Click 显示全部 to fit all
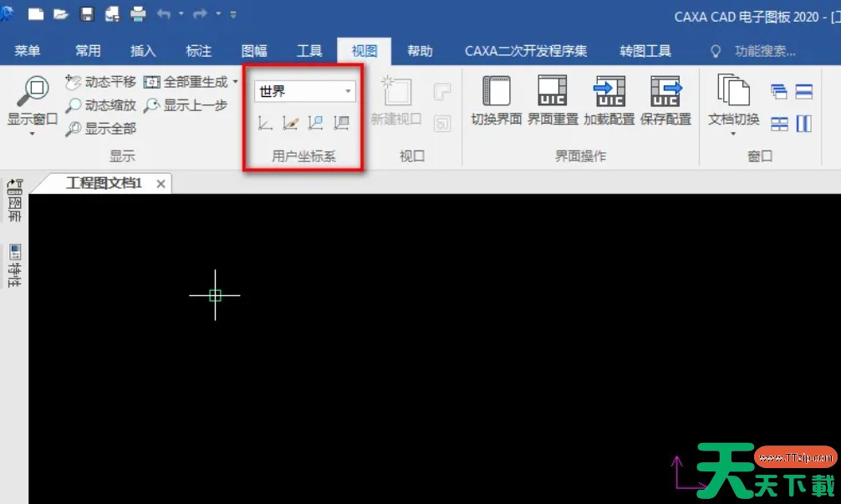Viewport: 841px width, 504px height. (100, 128)
